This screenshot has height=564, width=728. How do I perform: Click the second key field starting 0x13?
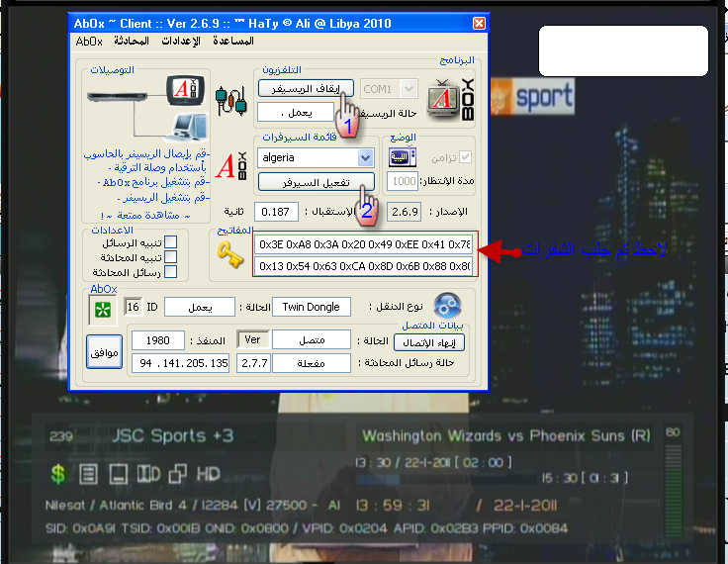[363, 266]
